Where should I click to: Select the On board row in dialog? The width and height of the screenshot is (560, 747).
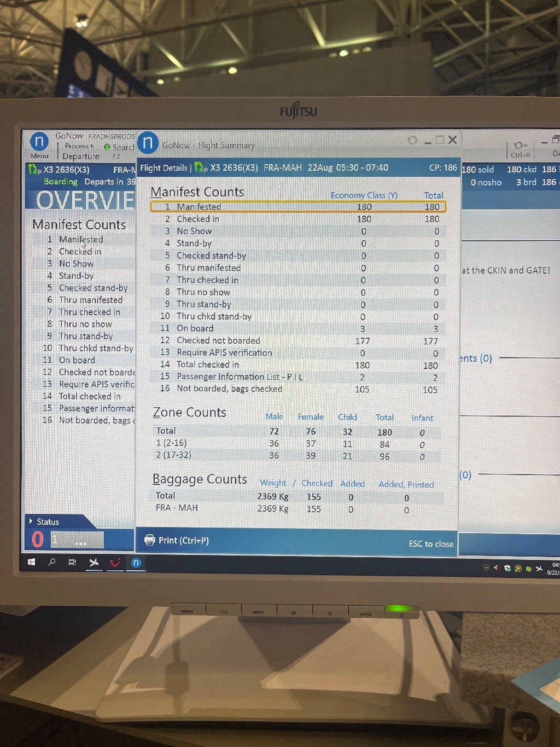click(x=298, y=328)
